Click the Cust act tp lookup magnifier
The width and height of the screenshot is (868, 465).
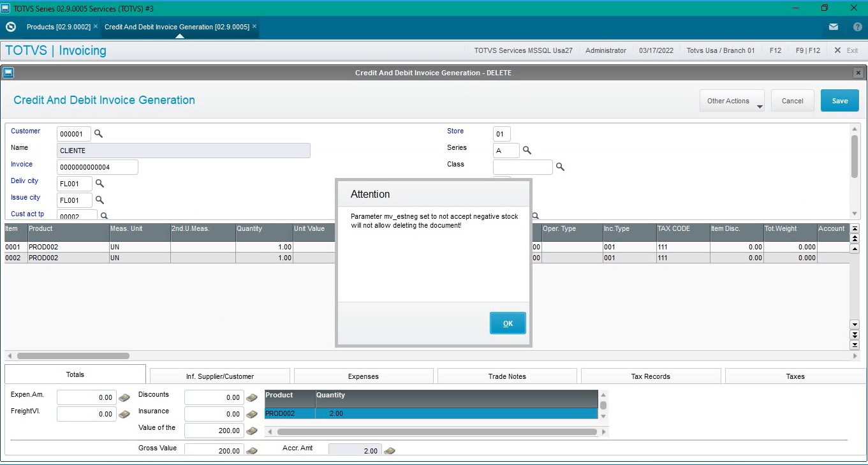point(105,216)
